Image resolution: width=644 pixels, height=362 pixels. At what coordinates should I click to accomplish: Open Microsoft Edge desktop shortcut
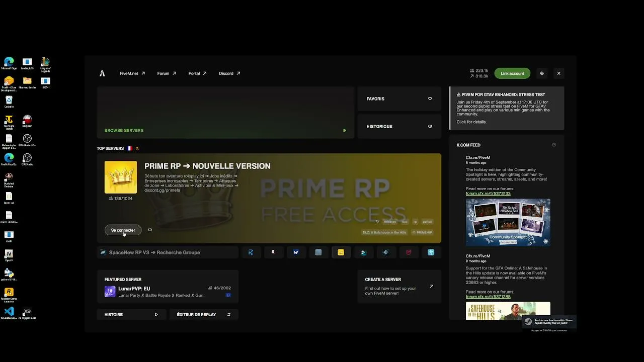coord(9,64)
